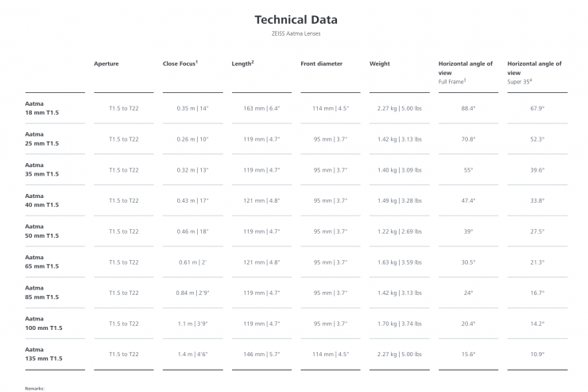Click the Aperture column header
The height and width of the screenshot is (392, 588).
point(106,64)
